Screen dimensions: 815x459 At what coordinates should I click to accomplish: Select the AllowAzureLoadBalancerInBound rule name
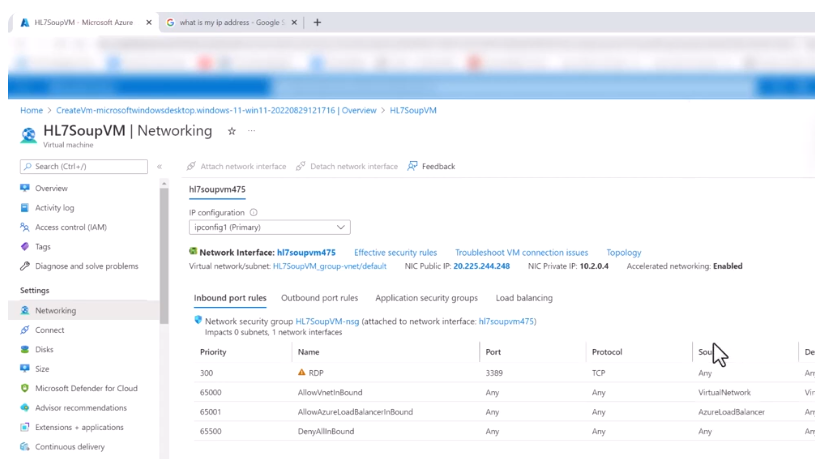[x=356, y=412]
